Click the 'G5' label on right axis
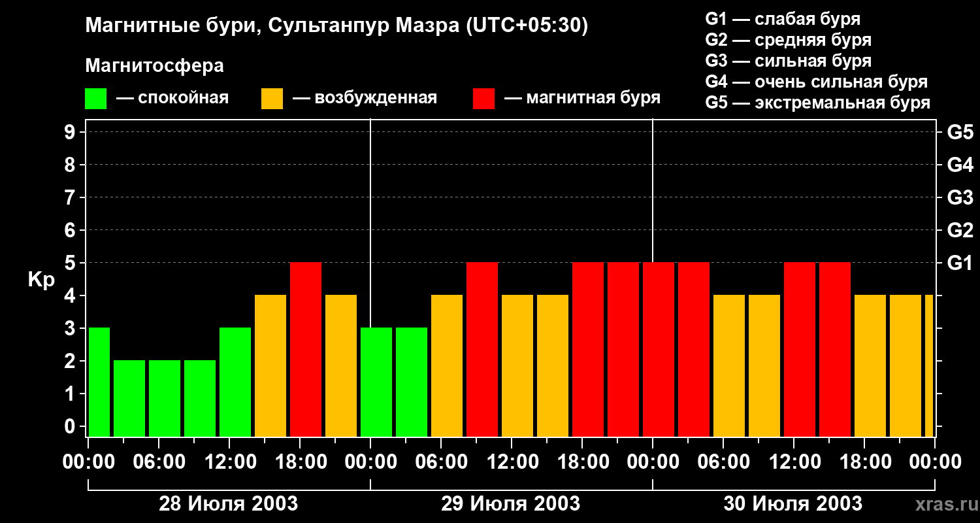The image size is (980, 523). [960, 132]
